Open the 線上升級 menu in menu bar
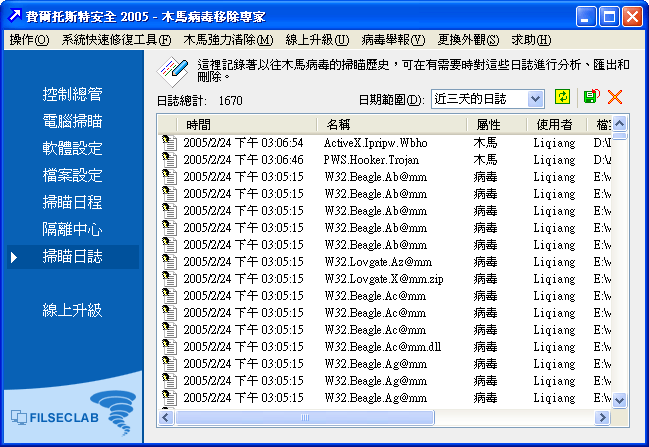Screen dimensions: 649x447 (317, 40)
